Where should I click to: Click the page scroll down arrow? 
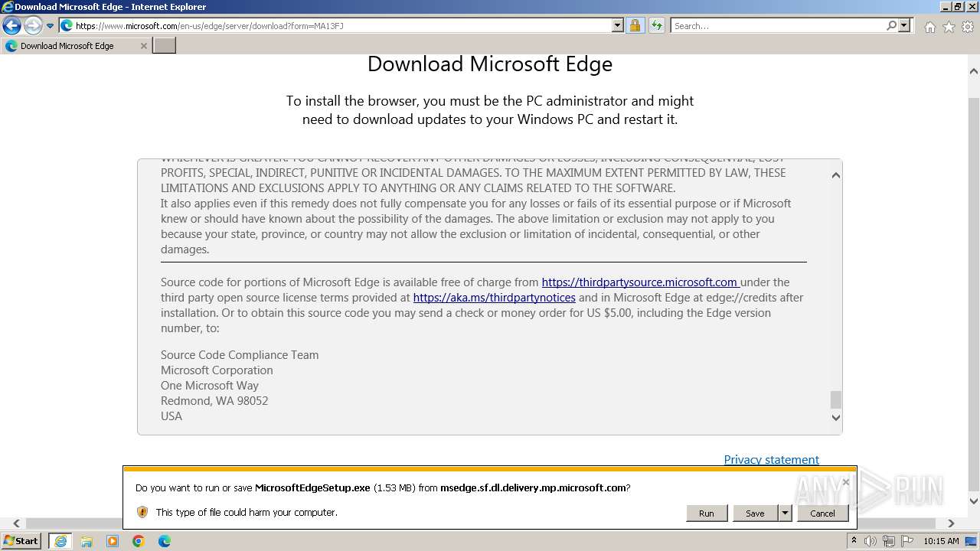pyautogui.click(x=974, y=502)
